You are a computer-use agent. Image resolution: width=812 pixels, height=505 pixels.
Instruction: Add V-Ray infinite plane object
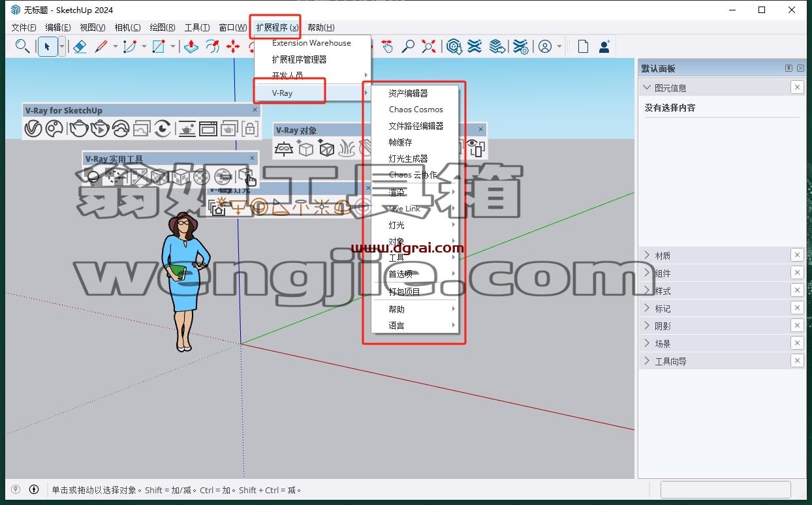(283, 149)
